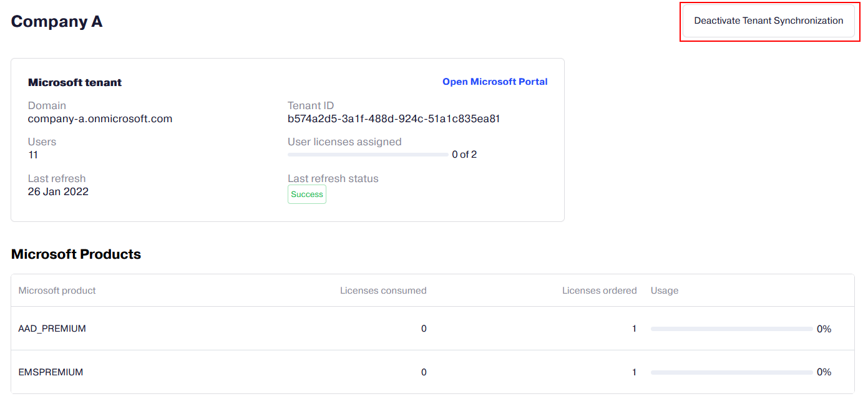Screen dimensions: 868x404
Task: Click the Microsoft tenant card title
Action: (75, 82)
